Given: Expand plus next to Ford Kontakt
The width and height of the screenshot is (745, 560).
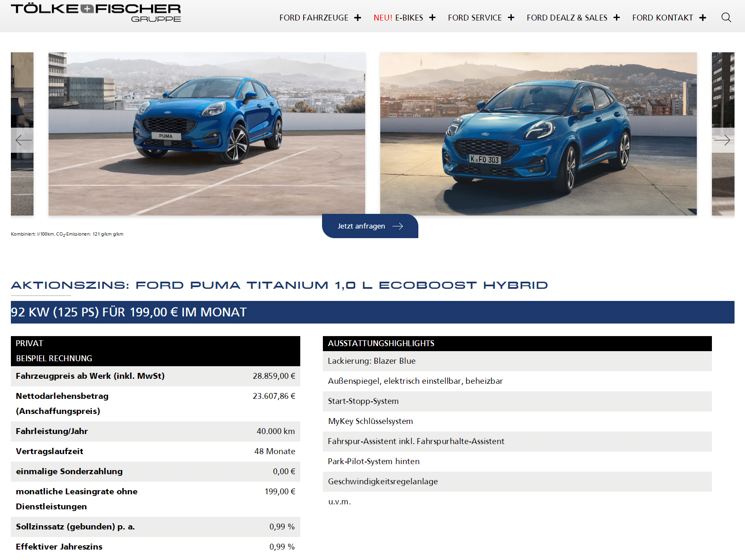Looking at the screenshot, I should [x=703, y=18].
